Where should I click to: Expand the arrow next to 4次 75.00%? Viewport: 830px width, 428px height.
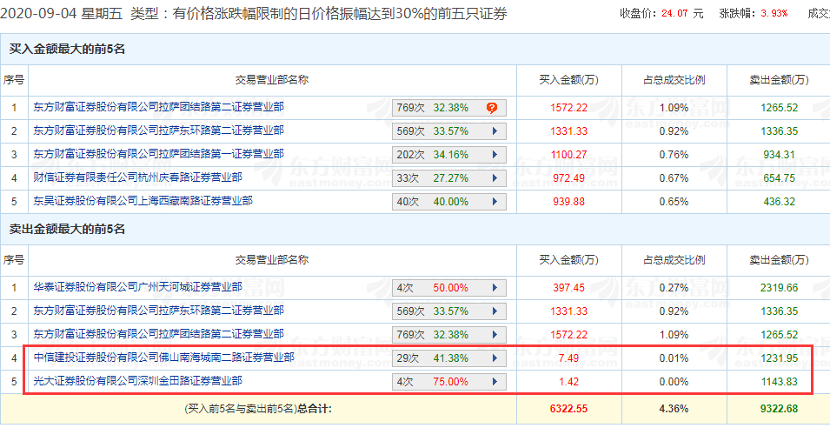[x=495, y=381]
